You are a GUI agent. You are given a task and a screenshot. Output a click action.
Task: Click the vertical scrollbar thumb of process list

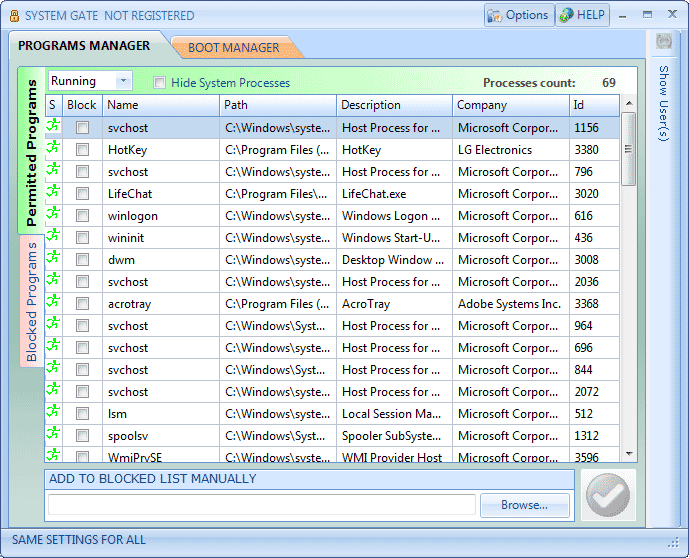629,149
